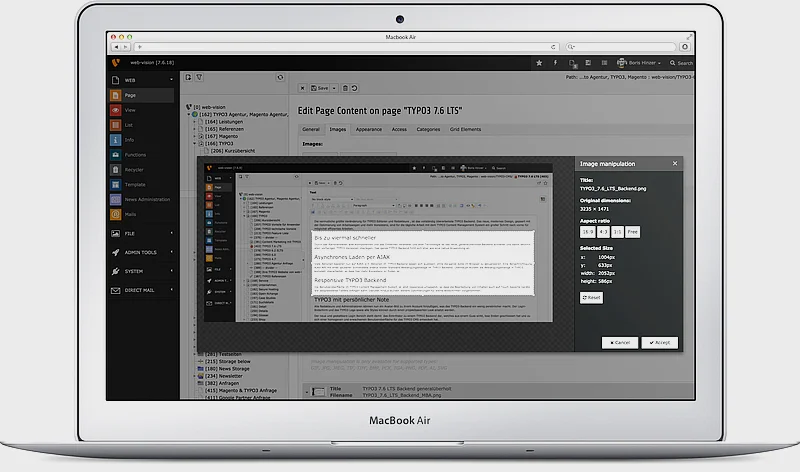The width and height of the screenshot is (800, 472).
Task: Click the page tree filter icon
Action: (199, 77)
